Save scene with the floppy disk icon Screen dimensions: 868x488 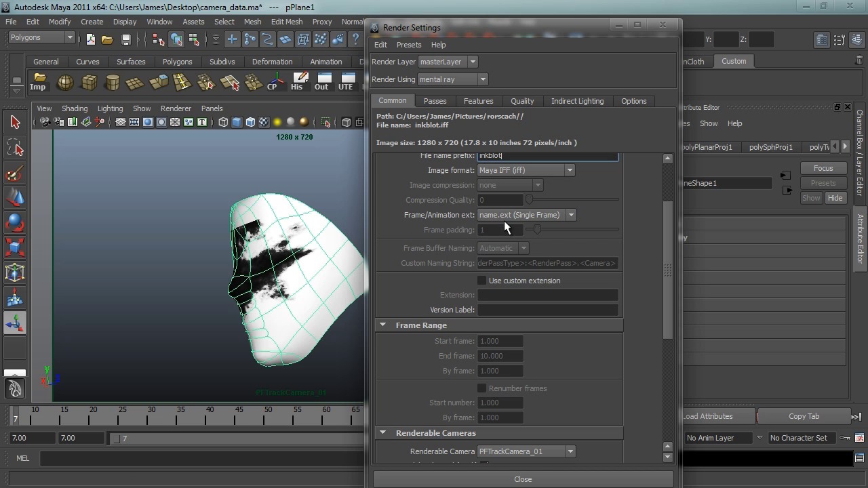(x=125, y=39)
